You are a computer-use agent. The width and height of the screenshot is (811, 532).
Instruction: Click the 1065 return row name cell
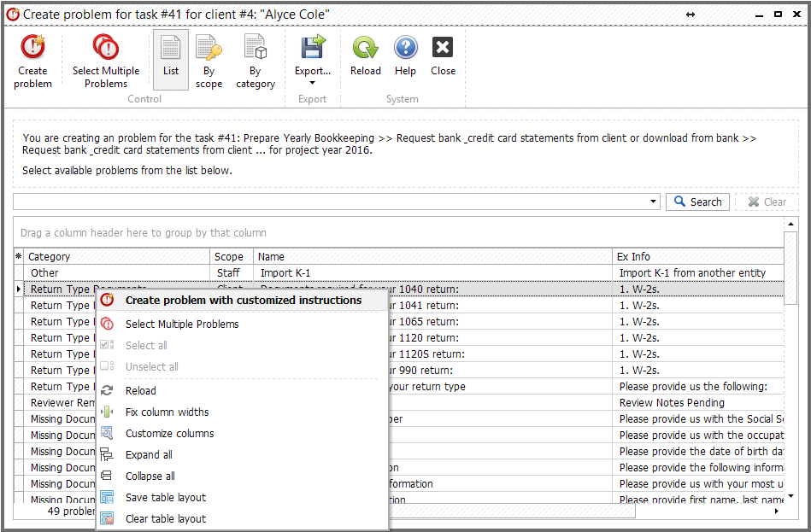pos(500,322)
